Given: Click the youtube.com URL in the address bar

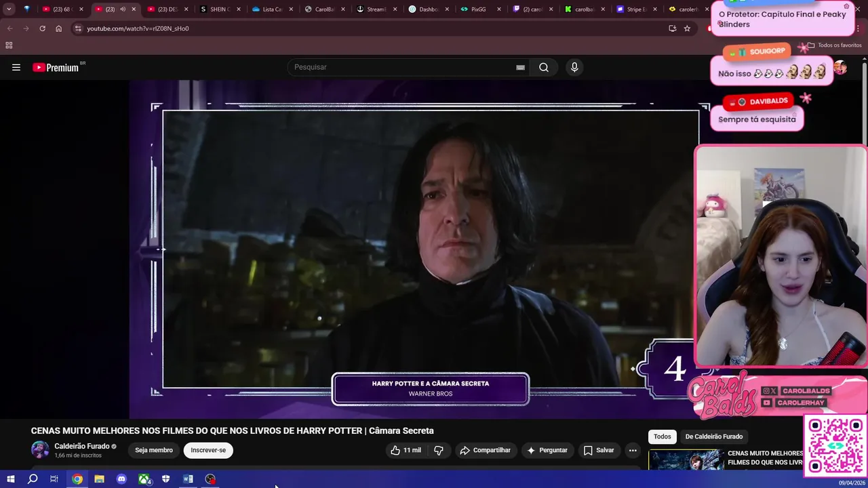Looking at the screenshot, I should (x=138, y=28).
